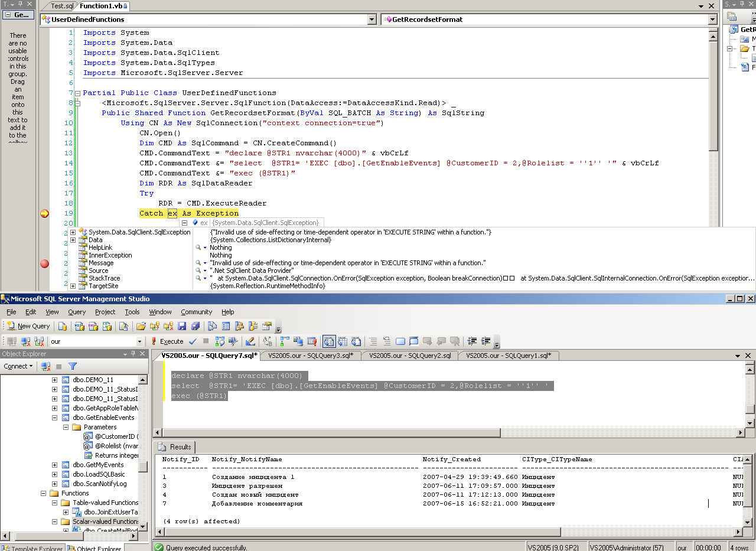Click the New Query button
The width and height of the screenshot is (756, 551).
pos(28,326)
